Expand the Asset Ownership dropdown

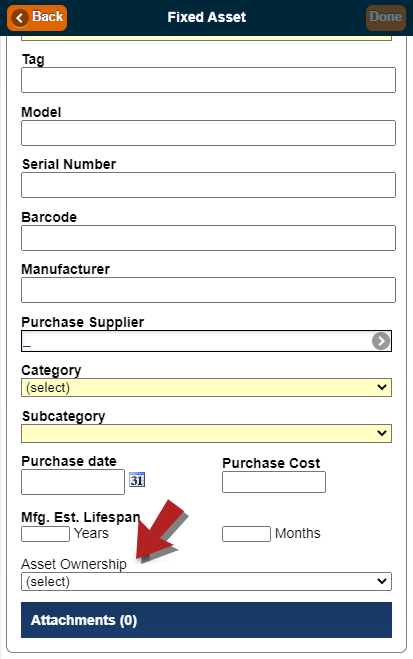(x=206, y=581)
